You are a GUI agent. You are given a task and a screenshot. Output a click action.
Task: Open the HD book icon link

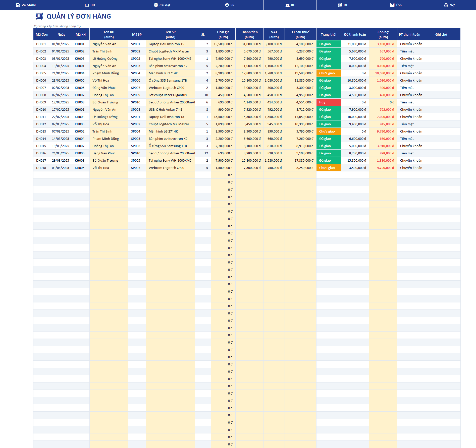click(87, 5)
